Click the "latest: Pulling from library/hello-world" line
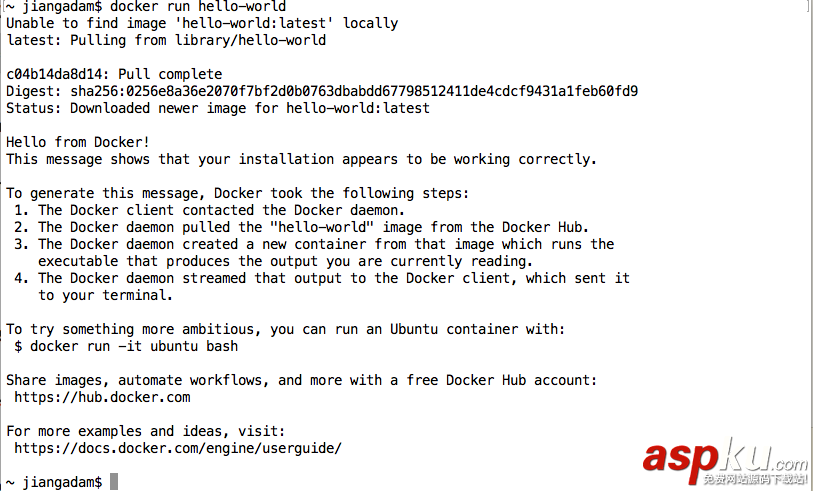The image size is (813, 491). [166, 40]
